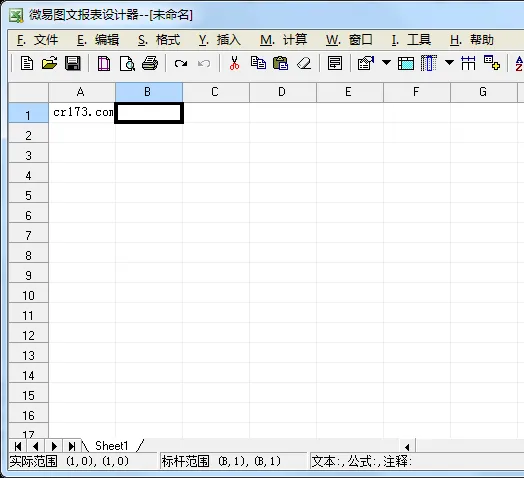The height and width of the screenshot is (478, 524).
Task: Paste with the clipboard icon
Action: click(281, 63)
